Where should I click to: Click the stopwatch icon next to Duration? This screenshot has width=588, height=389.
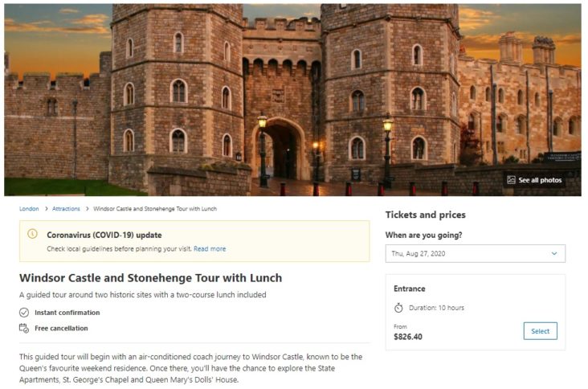[x=398, y=308]
